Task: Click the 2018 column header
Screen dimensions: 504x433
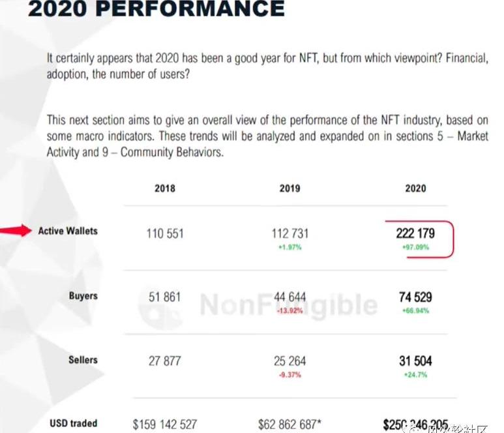Action: pos(165,188)
